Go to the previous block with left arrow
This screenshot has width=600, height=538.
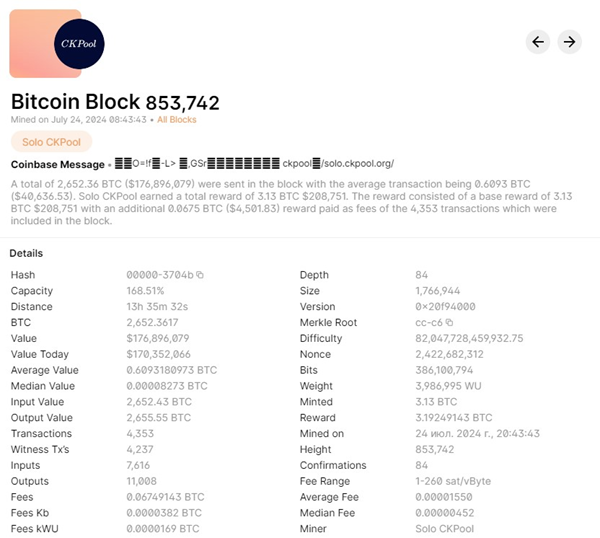pyautogui.click(x=538, y=41)
